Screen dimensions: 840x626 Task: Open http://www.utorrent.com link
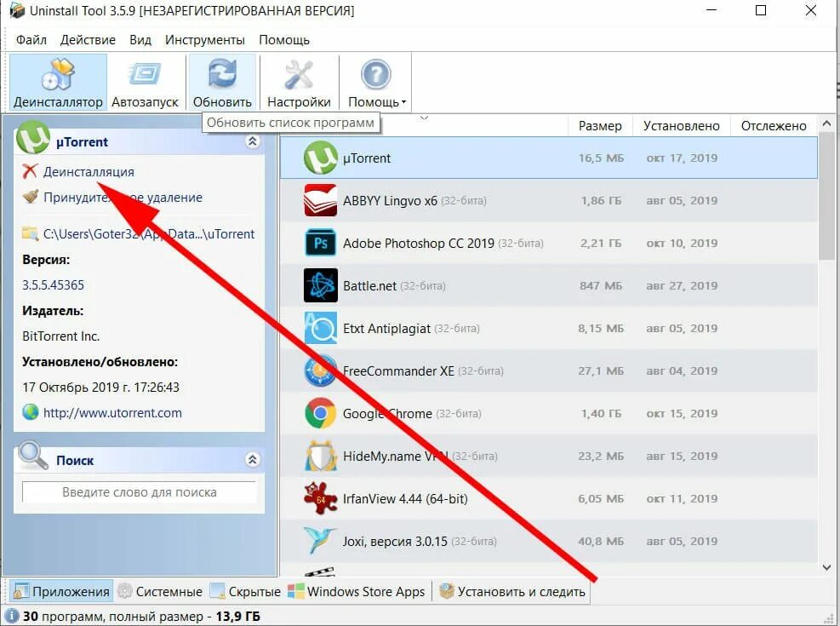[112, 413]
